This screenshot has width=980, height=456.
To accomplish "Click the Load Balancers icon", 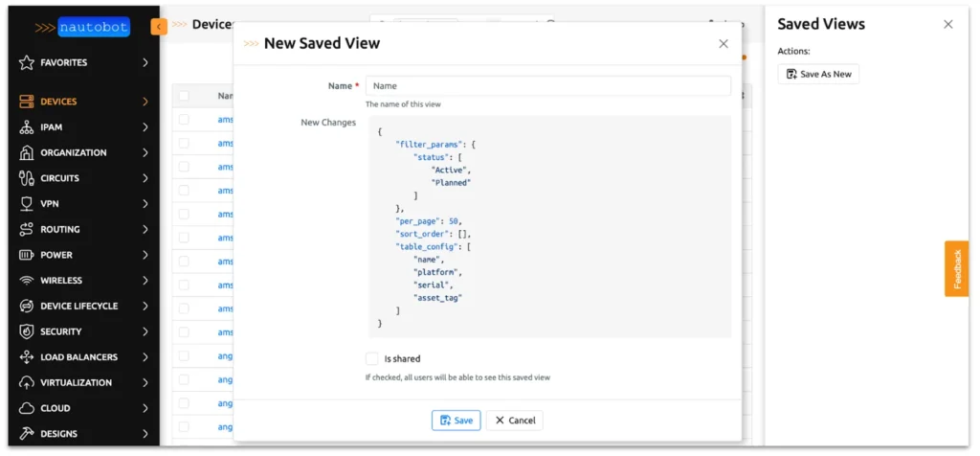I will (x=26, y=357).
